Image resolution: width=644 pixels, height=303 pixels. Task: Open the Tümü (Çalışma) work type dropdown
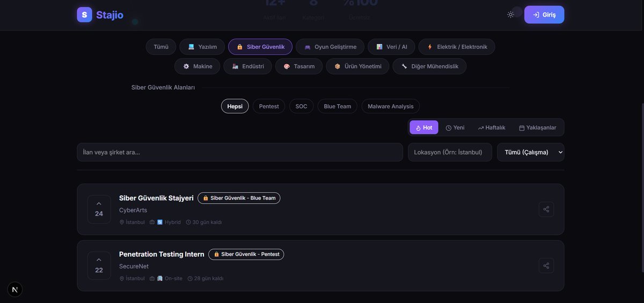coord(531,152)
